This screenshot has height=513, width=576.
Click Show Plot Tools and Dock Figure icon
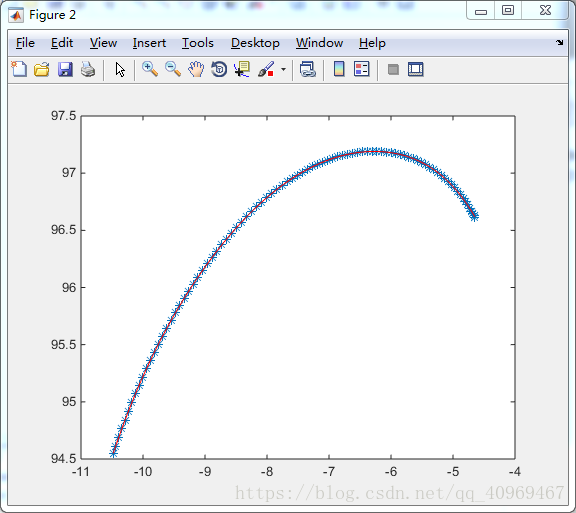tap(416, 69)
